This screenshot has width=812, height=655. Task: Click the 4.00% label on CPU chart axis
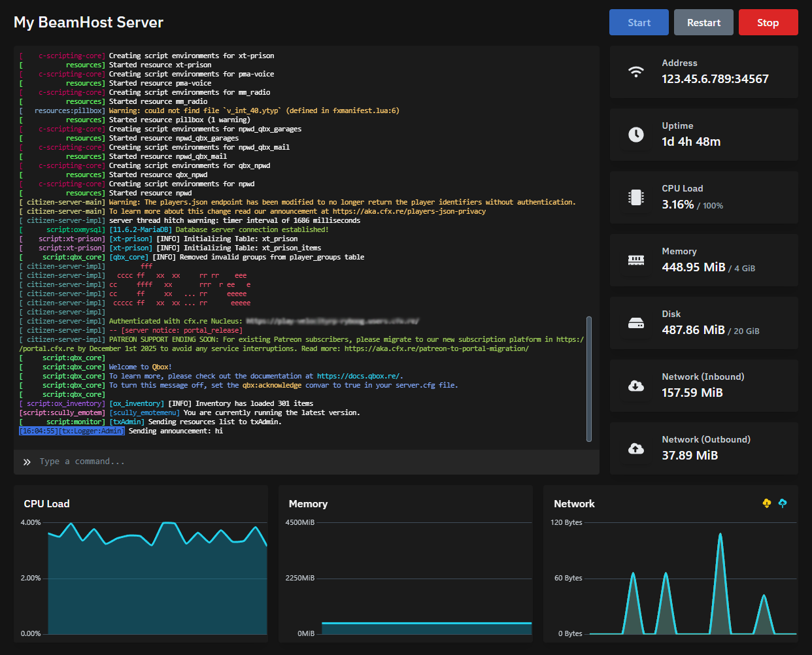click(x=31, y=522)
